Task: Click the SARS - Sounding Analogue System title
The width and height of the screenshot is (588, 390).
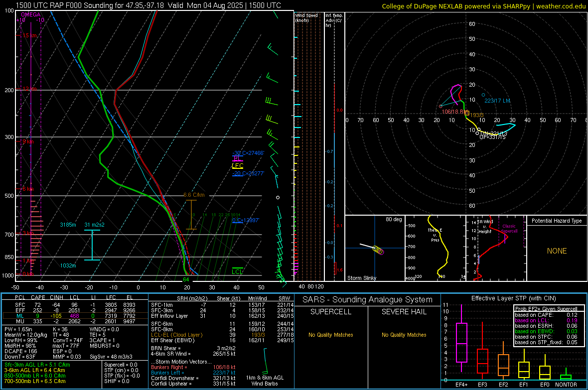Action: tap(367, 299)
